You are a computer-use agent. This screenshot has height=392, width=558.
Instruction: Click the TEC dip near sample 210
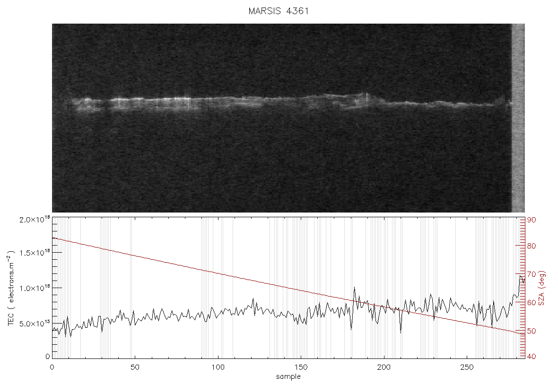401,332
